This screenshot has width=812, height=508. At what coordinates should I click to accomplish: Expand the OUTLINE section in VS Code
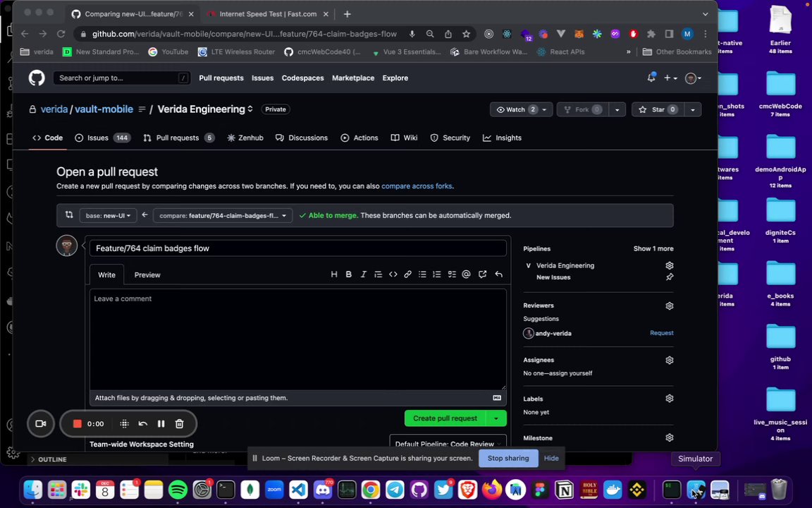48,459
